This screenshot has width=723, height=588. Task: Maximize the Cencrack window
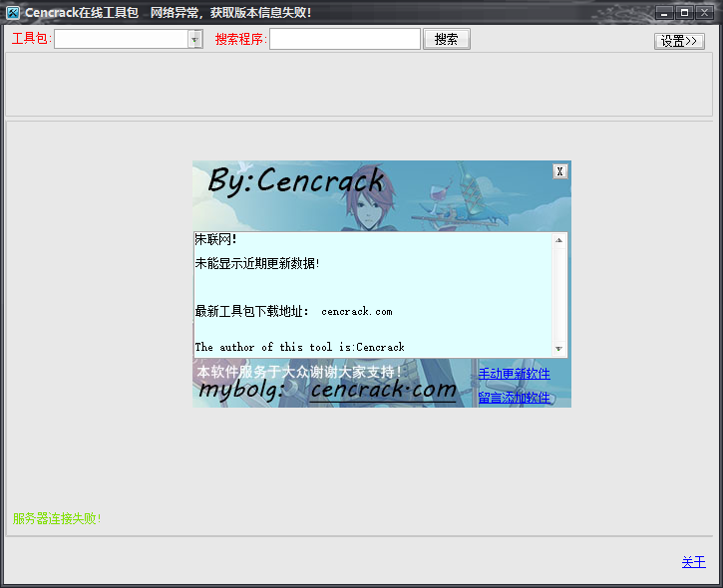coord(684,12)
